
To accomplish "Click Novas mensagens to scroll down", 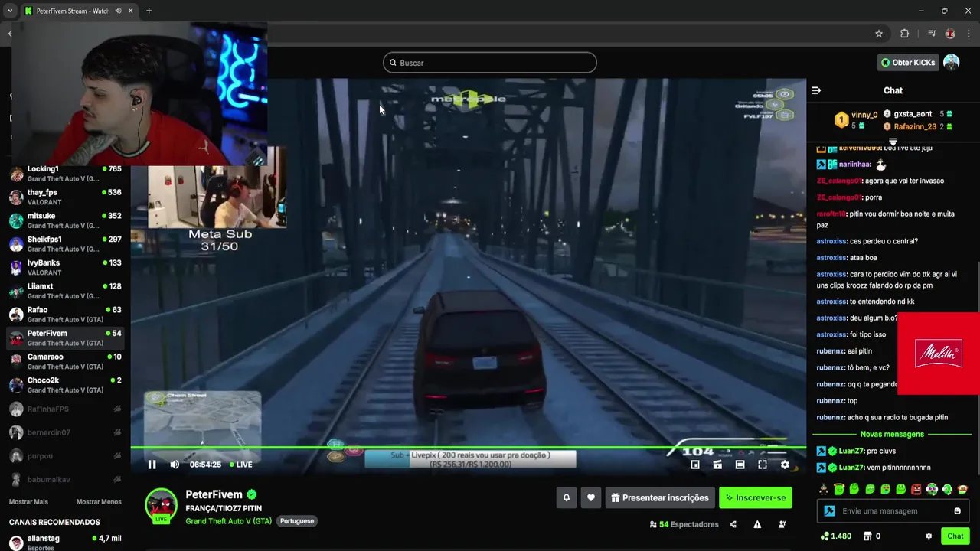I will click(x=892, y=434).
